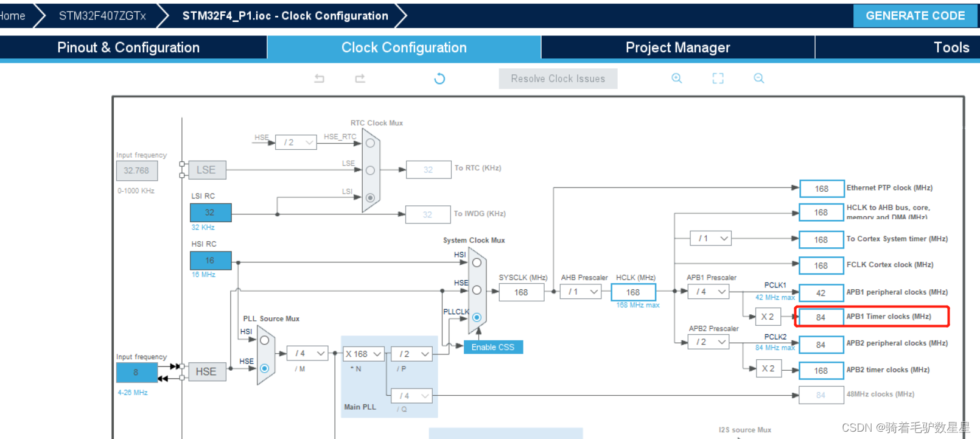Click To RTC (KHz) value field
This screenshot has height=439, width=980.
tap(429, 170)
